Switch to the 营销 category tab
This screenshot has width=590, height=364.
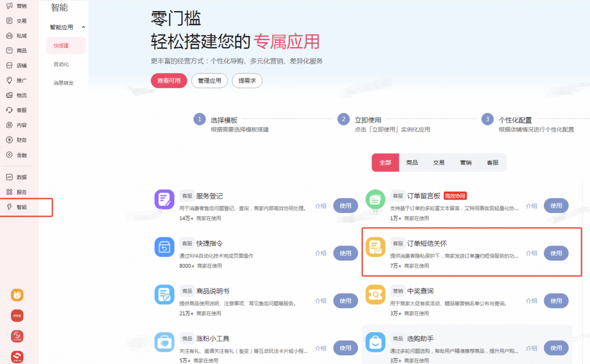click(x=466, y=163)
